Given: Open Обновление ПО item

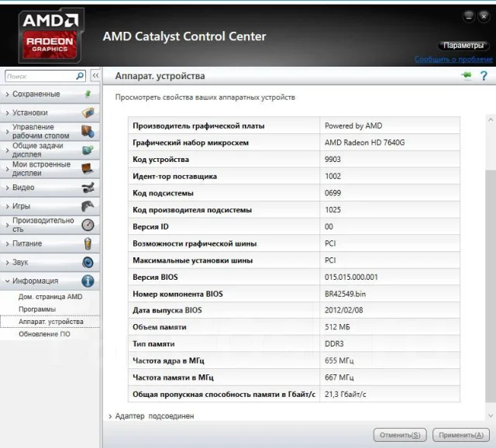Looking at the screenshot, I should 44,334.
